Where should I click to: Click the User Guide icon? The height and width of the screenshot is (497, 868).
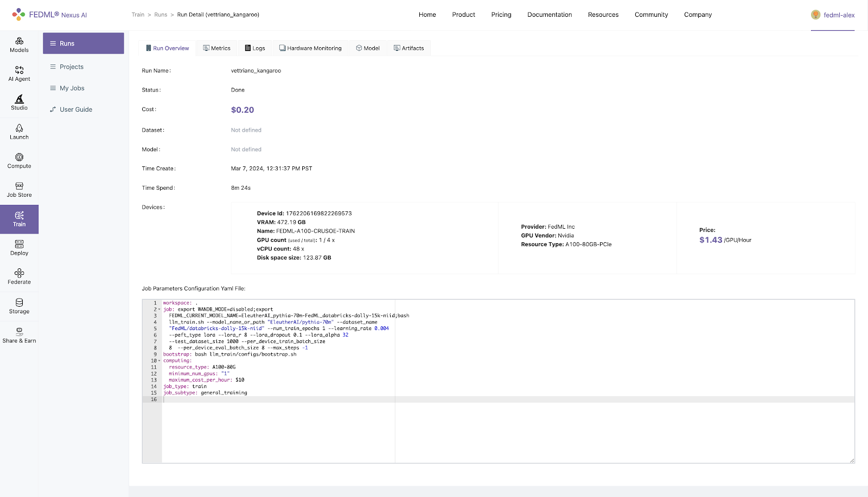coord(53,109)
